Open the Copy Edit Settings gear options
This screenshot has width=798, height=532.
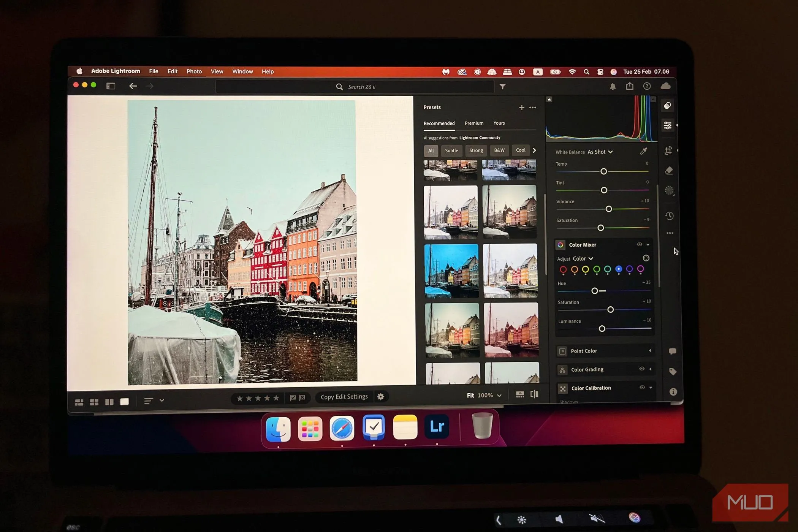(380, 397)
